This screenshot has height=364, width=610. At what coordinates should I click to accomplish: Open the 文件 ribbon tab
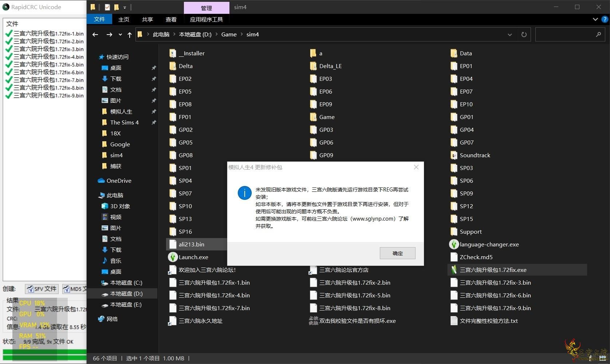pos(99,19)
